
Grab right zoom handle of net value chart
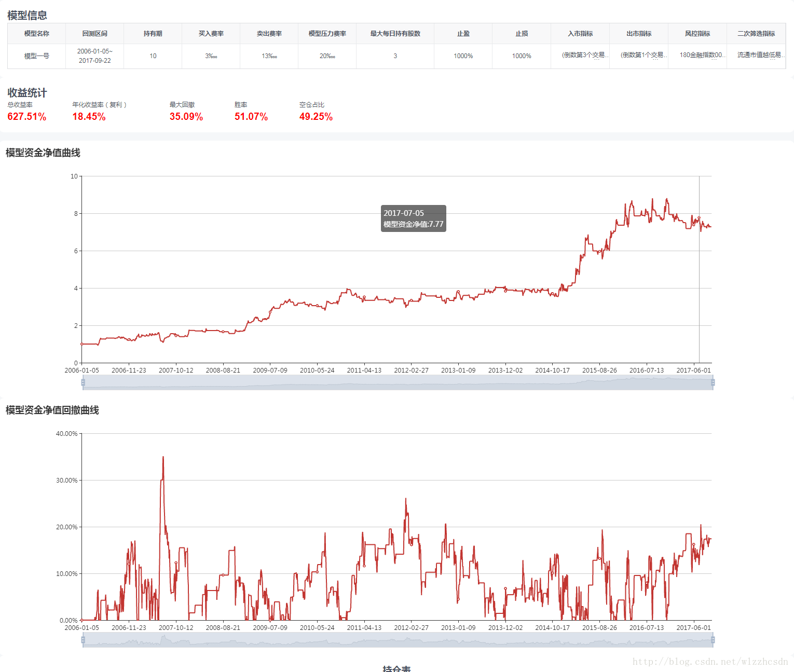tap(713, 383)
